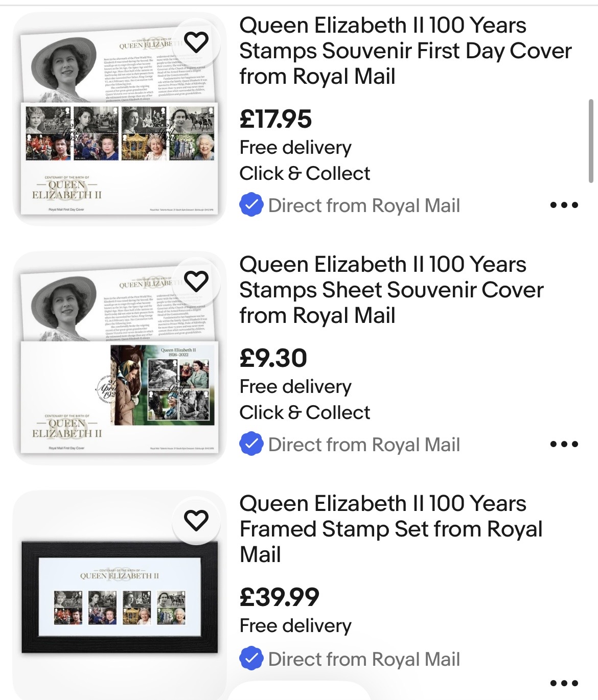598x700 pixels.
Task: Click the £39.99 price
Action: [x=280, y=597]
